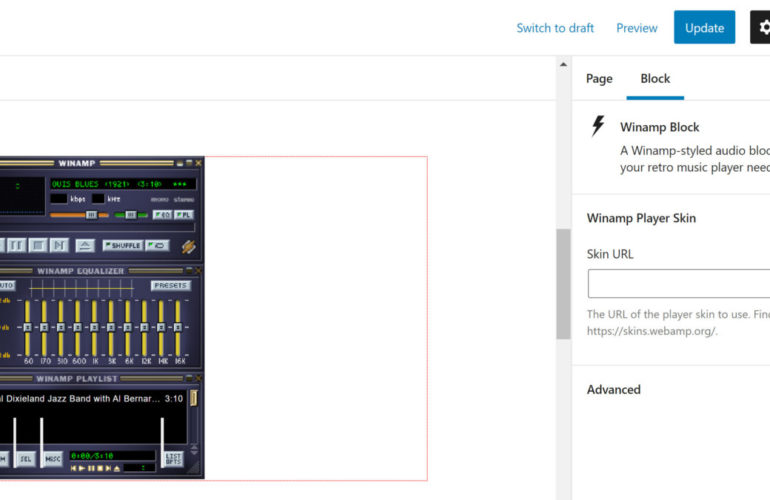Expand the Advanced panel section

(614, 389)
